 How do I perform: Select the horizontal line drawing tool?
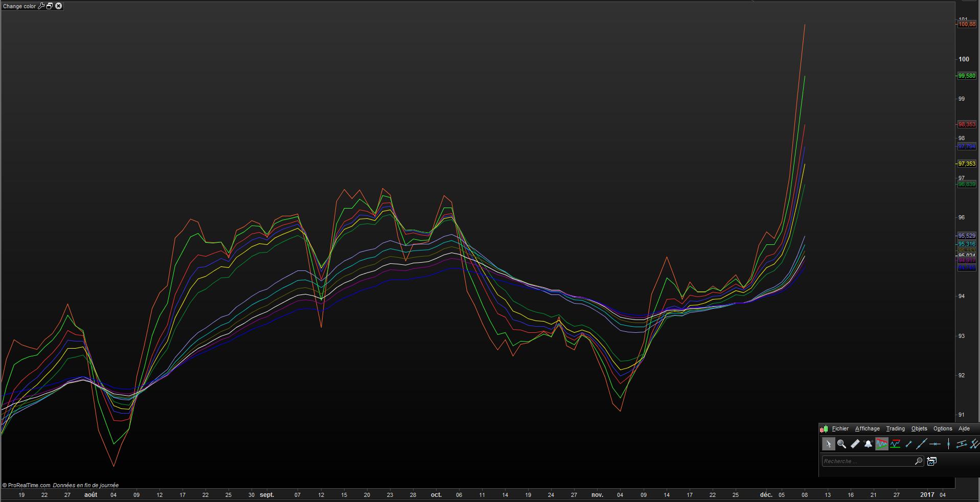point(935,444)
